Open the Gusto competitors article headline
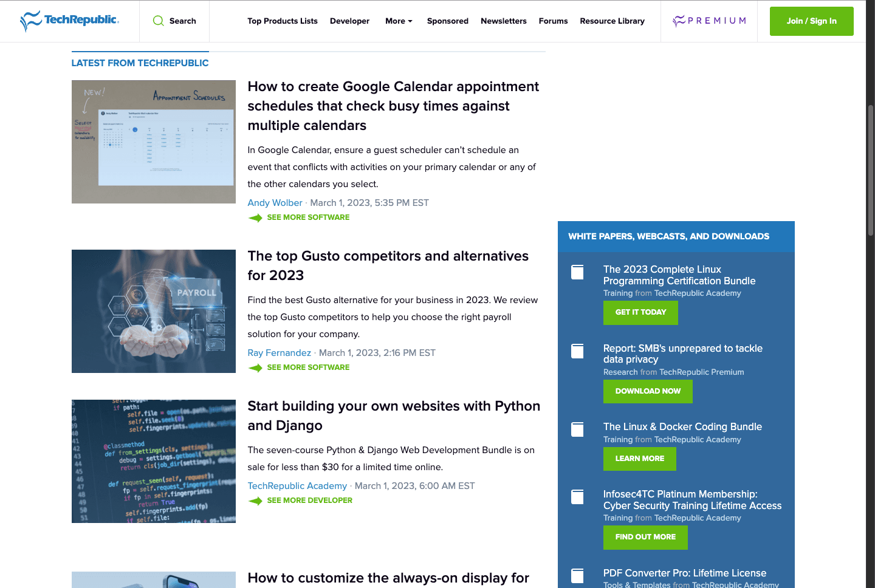This screenshot has height=588, width=875. coord(388,266)
